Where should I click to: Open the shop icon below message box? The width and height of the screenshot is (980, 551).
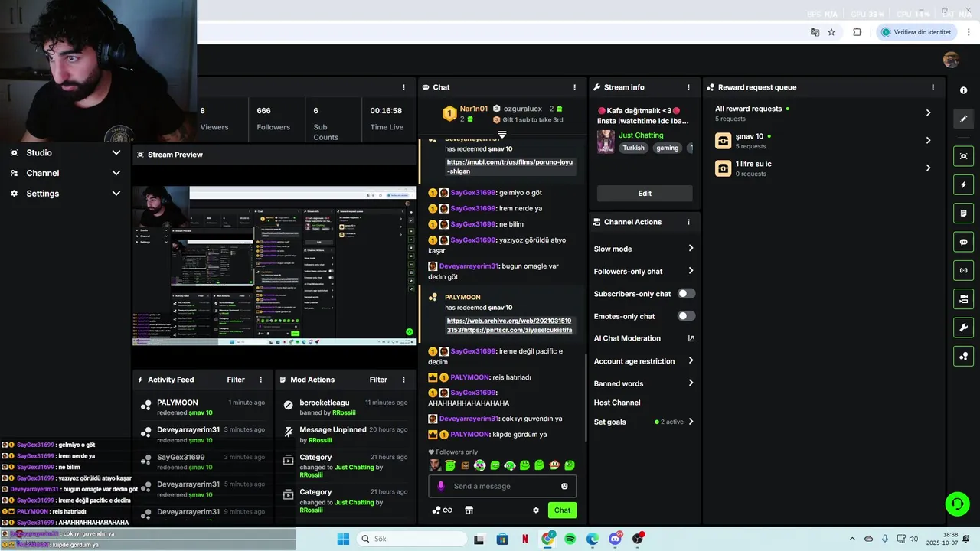click(469, 510)
